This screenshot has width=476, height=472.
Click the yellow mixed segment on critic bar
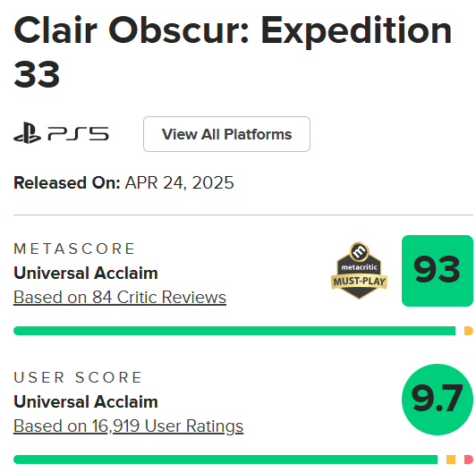click(x=469, y=331)
